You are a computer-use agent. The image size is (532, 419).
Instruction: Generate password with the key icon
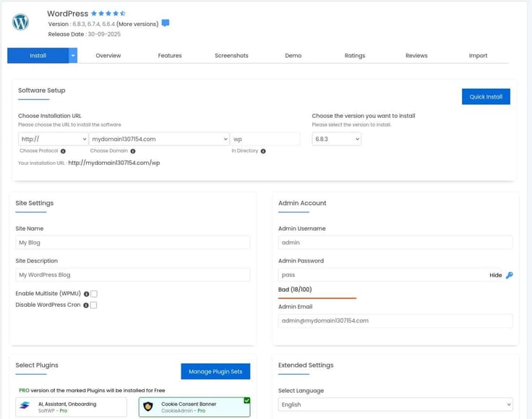point(510,276)
